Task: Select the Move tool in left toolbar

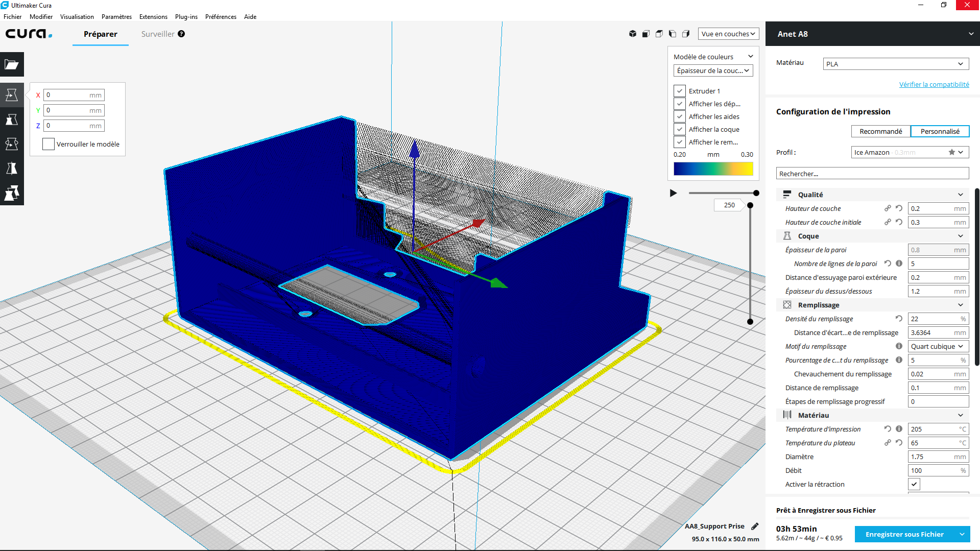Action: 12,95
